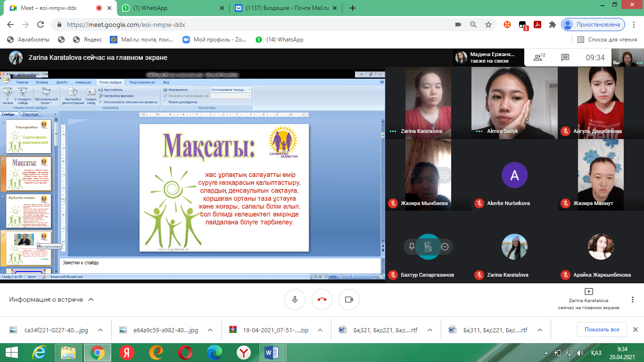Open Word from Windows taskbar
Screen dimensions: 644x362
pyautogui.click(x=272, y=353)
